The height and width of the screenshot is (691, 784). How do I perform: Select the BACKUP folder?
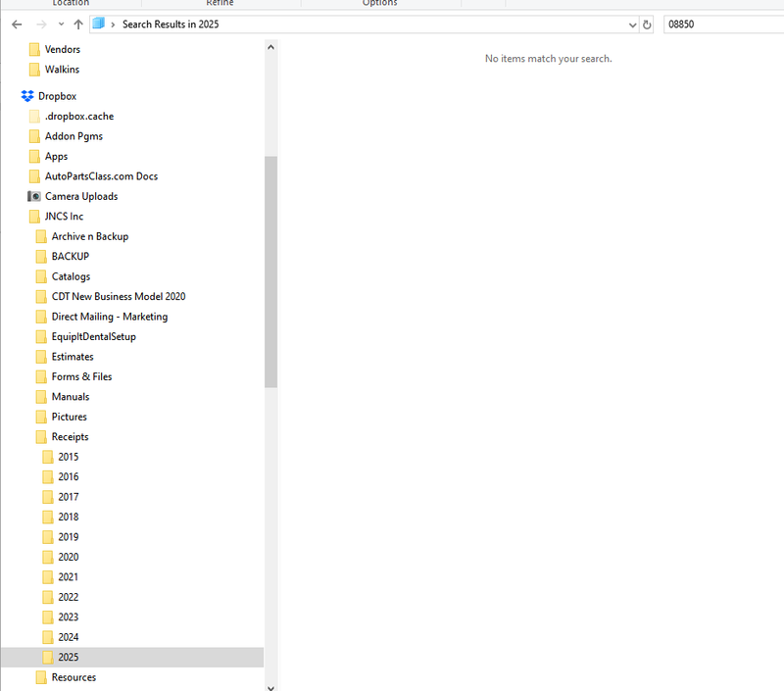click(70, 256)
